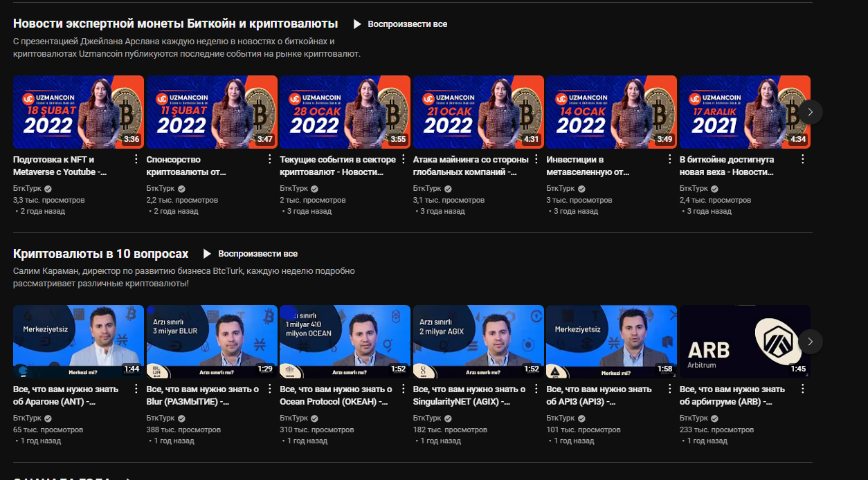This screenshot has width=868, height=480.
Task: Click verified badge under "Подготовка к NFT" video
Action: click(48, 189)
